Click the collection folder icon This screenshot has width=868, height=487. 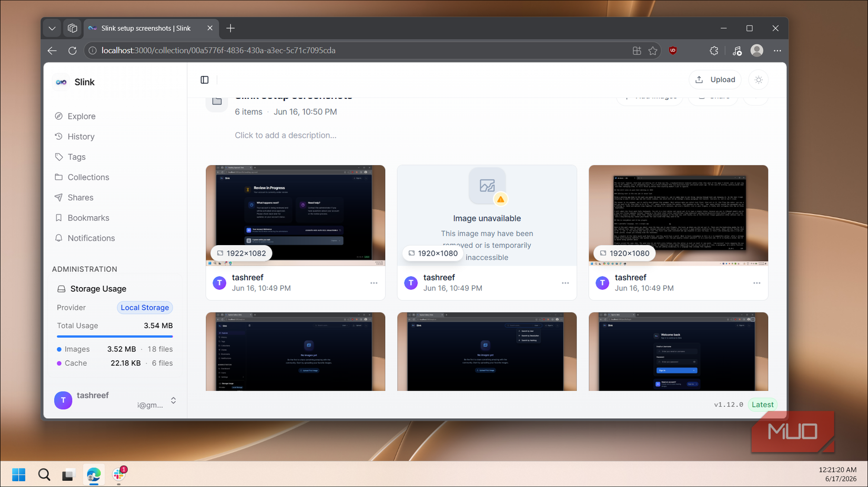coord(217,102)
